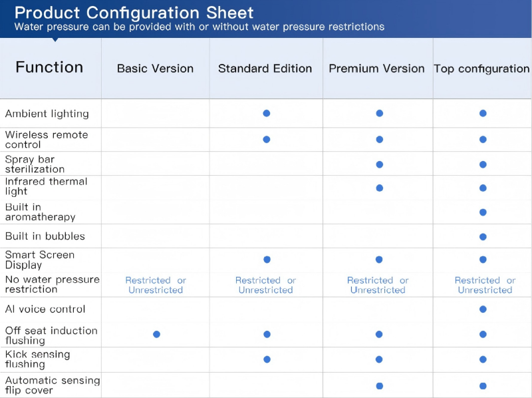This screenshot has width=532, height=398.
Task: Click Automatic sensing flip cover dot under Premium Version
Action: (x=380, y=386)
